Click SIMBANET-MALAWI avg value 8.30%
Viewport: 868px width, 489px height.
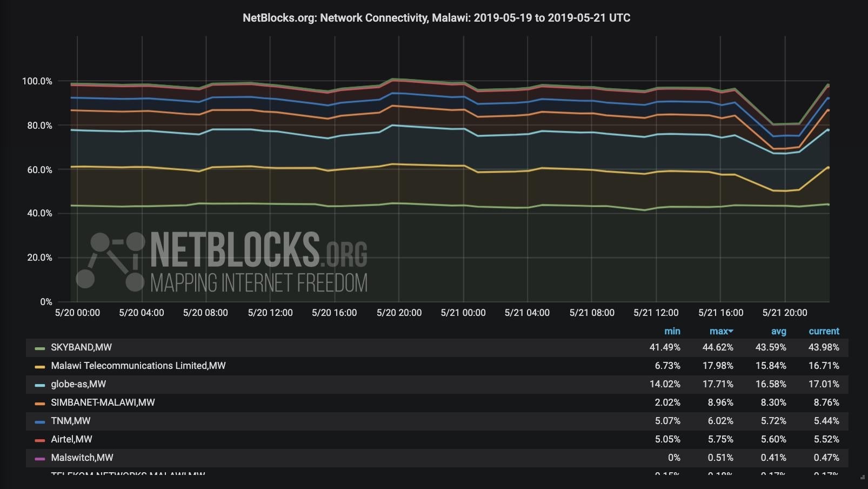[773, 402]
